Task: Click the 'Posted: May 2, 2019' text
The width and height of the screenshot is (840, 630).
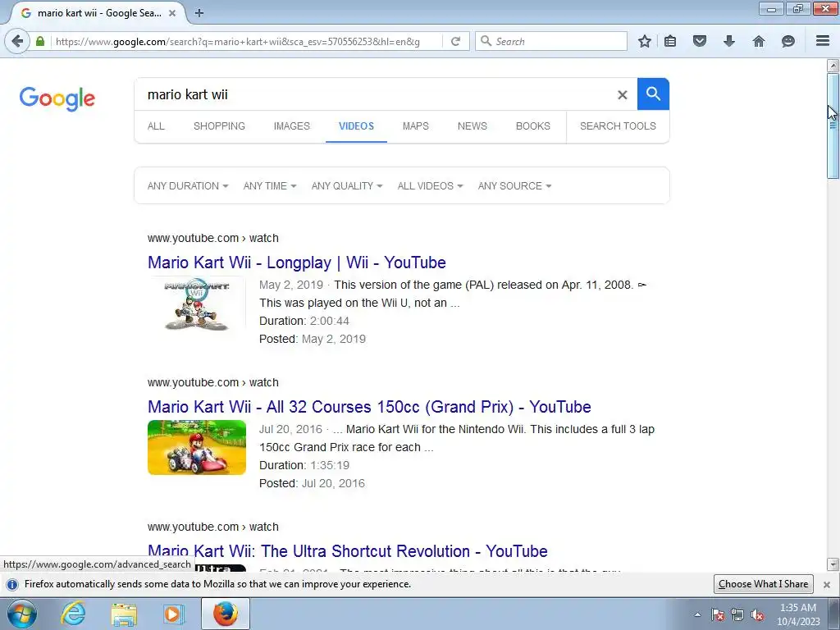Action: 313,339
